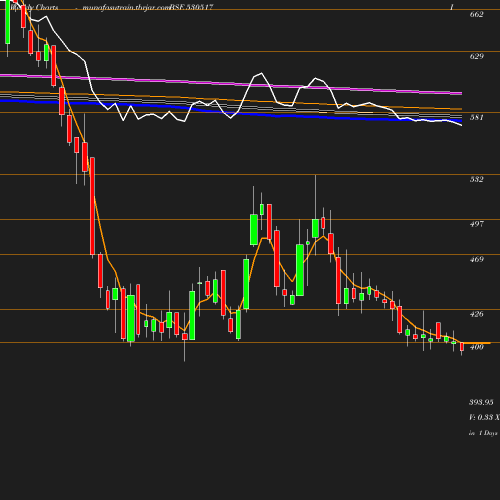
Task: Select the 581 price level label
Action: [x=476, y=117]
